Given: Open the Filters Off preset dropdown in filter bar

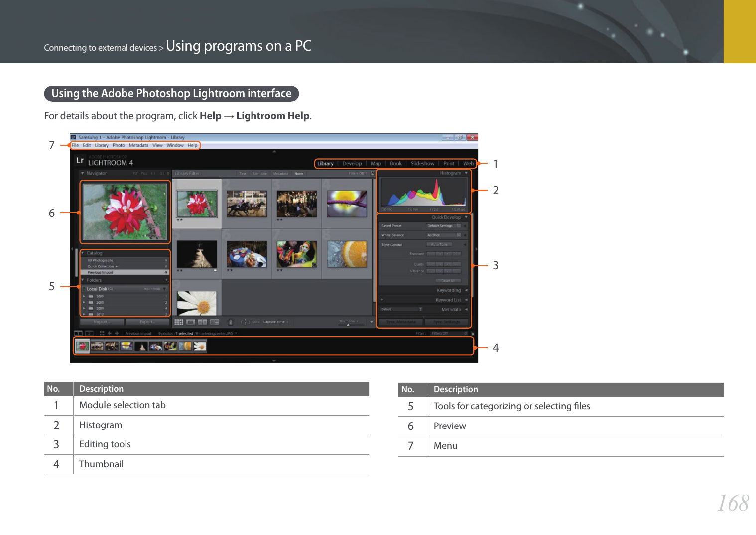Looking at the screenshot, I should pyautogui.click(x=359, y=174).
